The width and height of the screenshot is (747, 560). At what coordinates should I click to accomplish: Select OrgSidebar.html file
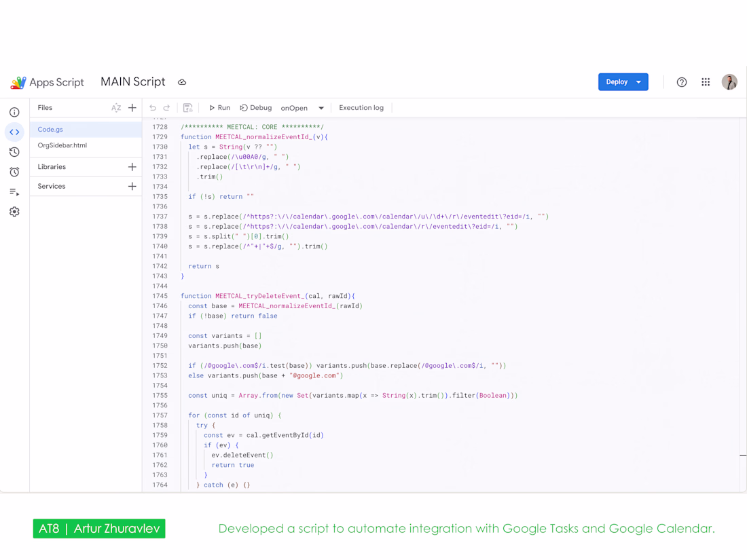86,145
